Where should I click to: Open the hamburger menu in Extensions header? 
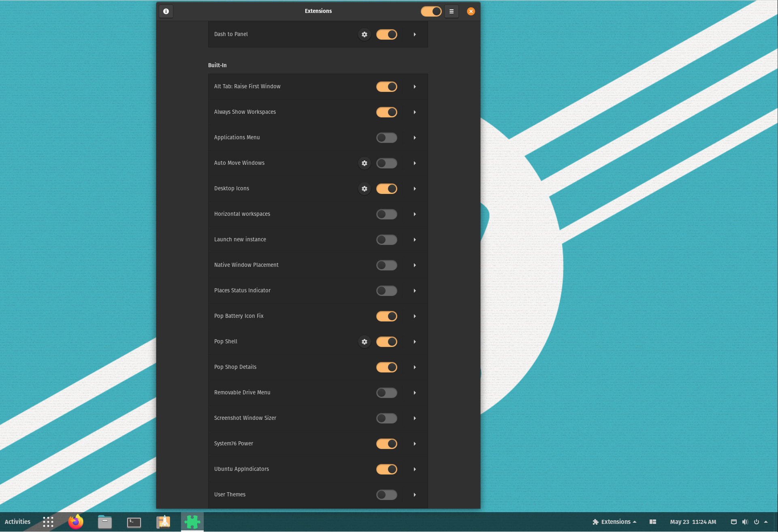click(451, 11)
